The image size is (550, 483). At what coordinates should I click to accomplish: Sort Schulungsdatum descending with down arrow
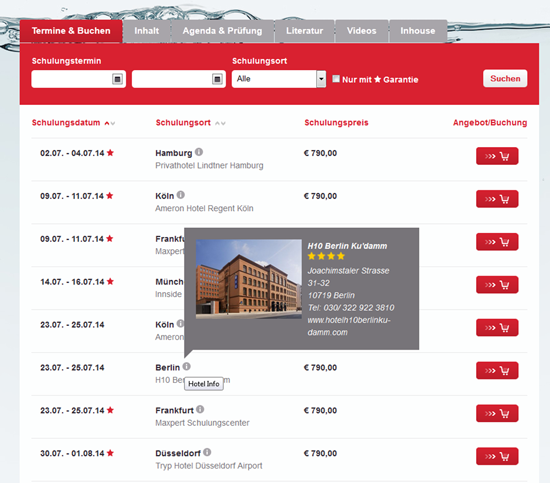coord(113,123)
